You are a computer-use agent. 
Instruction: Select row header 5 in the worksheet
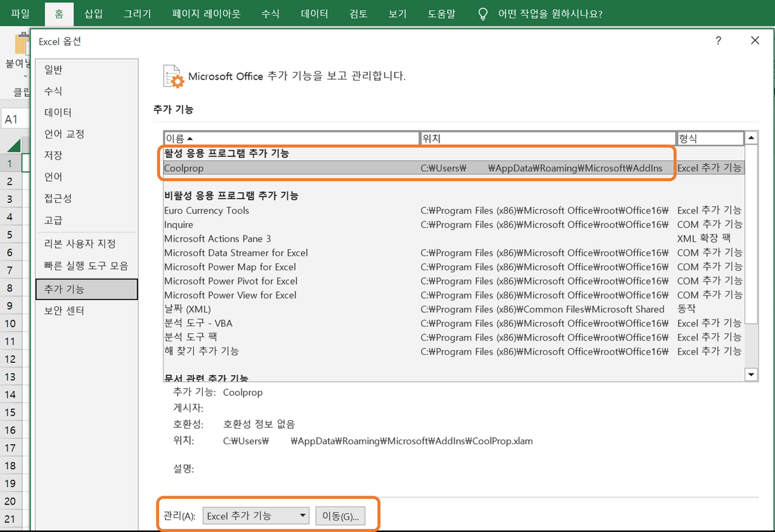pos(10,234)
